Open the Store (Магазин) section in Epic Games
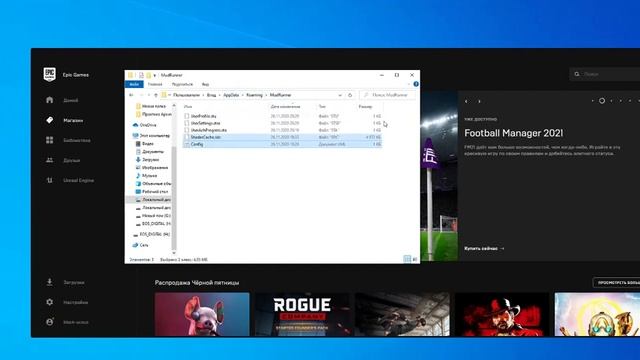The height and width of the screenshot is (360, 640). (x=64, y=120)
